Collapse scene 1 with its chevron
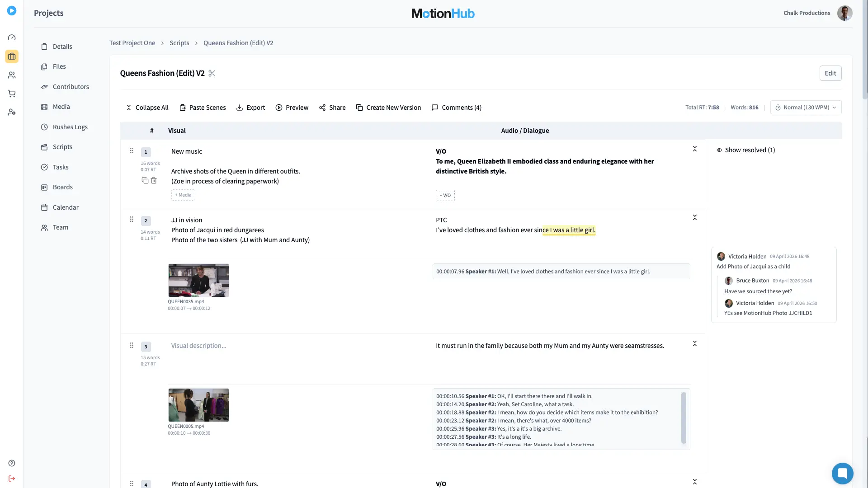This screenshot has height=488, width=868. [x=695, y=148]
